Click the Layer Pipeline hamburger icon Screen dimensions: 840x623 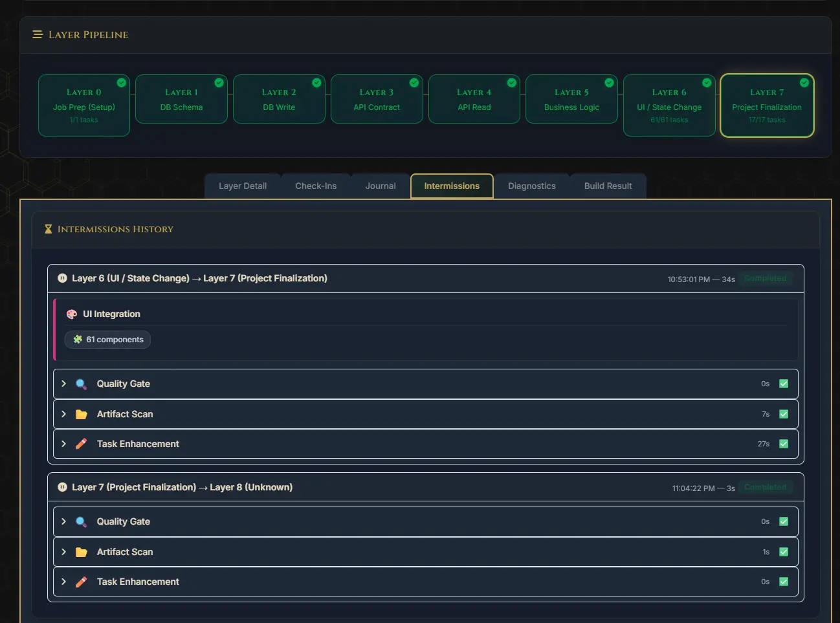(38, 34)
